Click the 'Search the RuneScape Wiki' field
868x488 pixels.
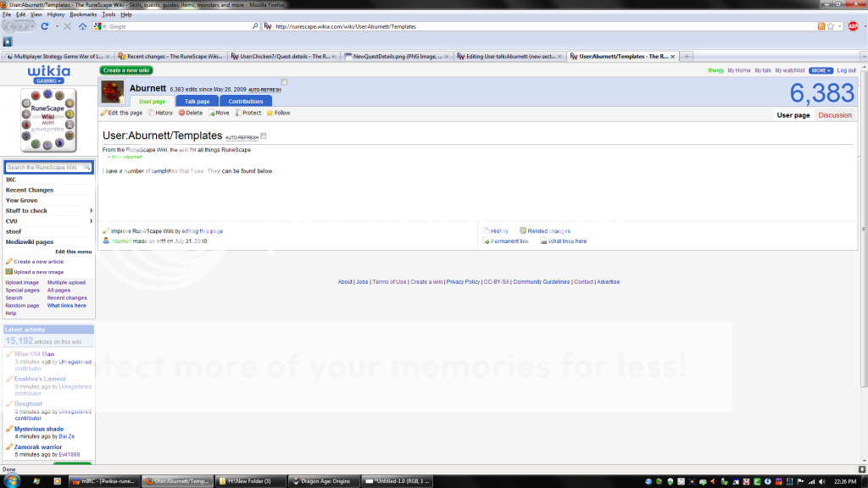coord(43,168)
